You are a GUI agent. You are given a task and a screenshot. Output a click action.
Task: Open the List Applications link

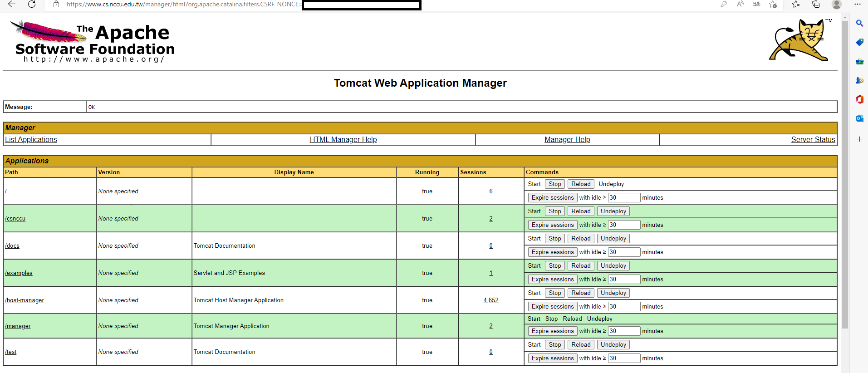[31, 140]
